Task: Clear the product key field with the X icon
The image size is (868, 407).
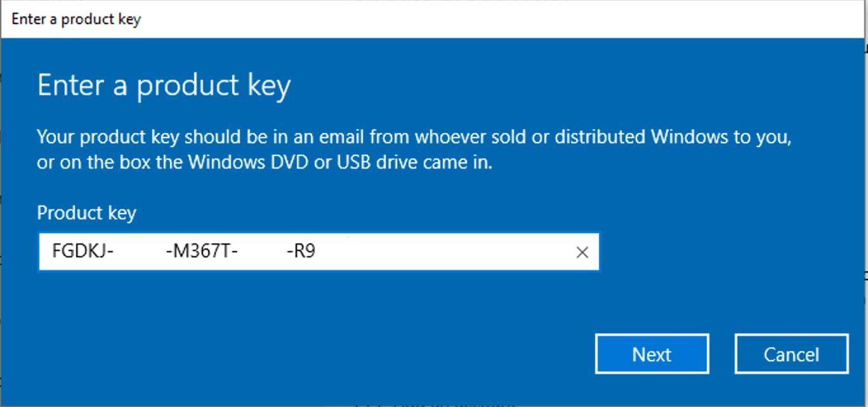Action: (582, 252)
